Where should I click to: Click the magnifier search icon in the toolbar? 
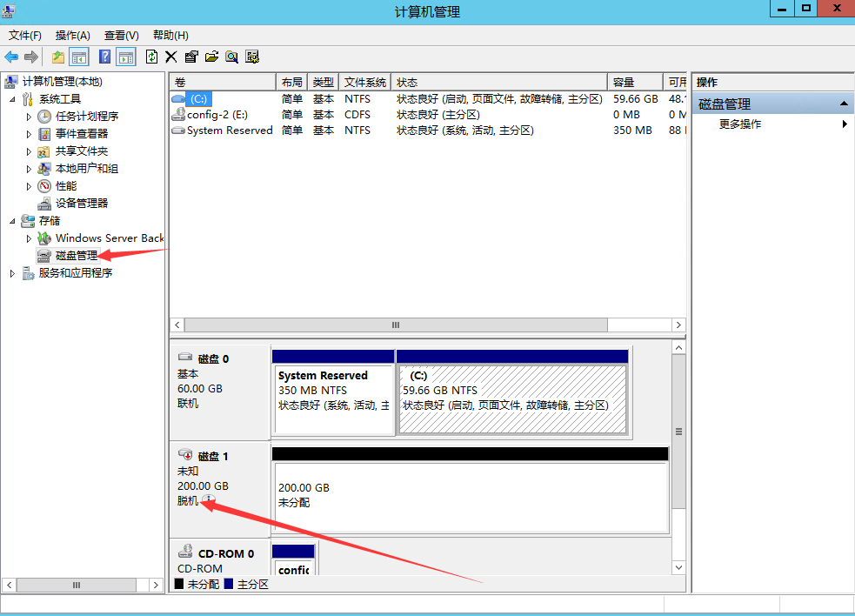pyautogui.click(x=231, y=57)
